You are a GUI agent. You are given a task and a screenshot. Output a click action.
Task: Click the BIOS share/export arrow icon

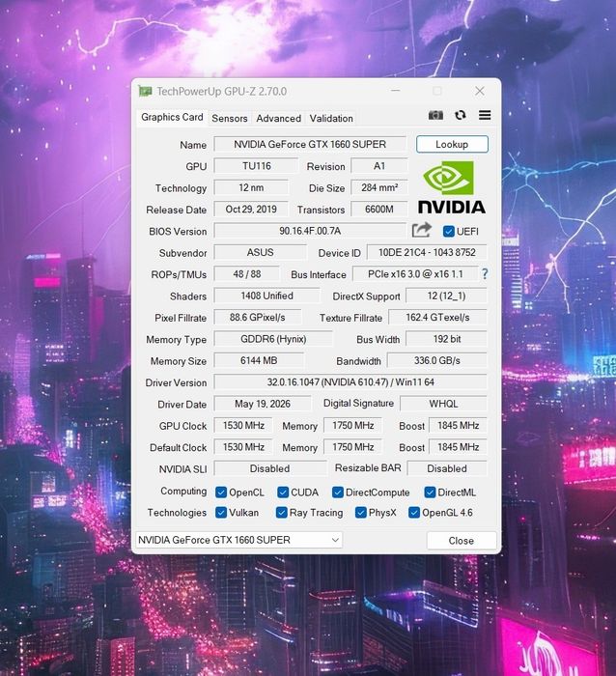tap(421, 231)
